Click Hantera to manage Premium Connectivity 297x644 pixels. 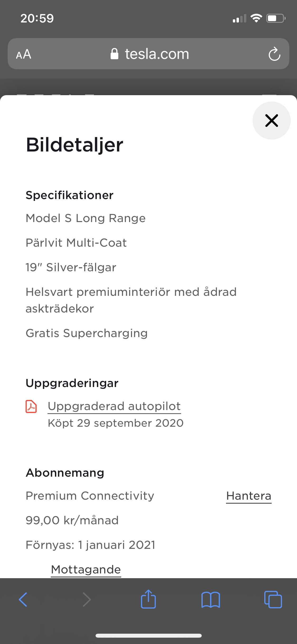point(249,496)
